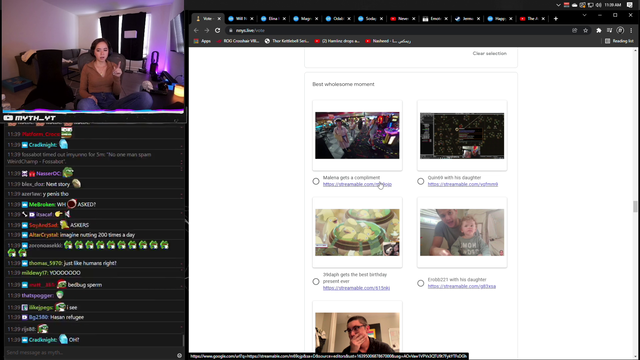Open the Reading list
The height and width of the screenshot is (360, 640).
(x=619, y=41)
